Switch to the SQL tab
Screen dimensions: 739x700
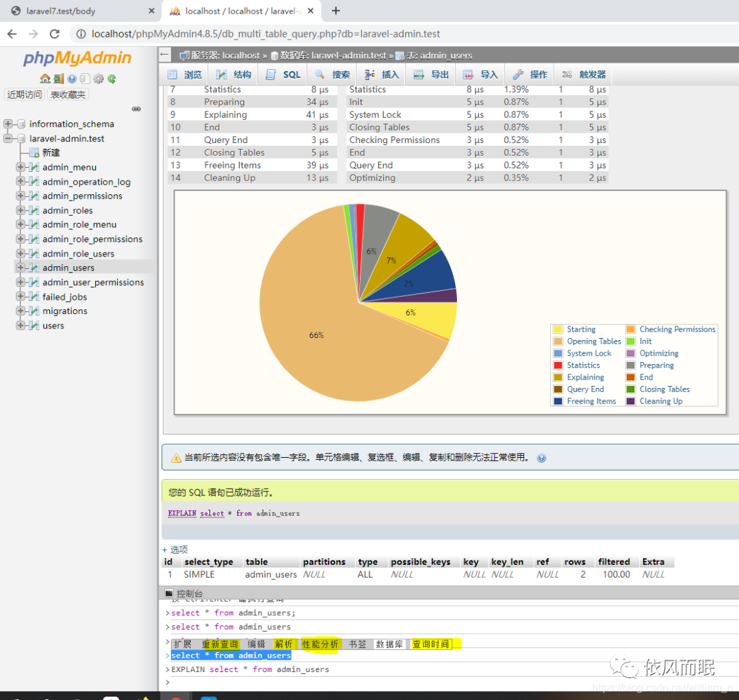[x=283, y=75]
